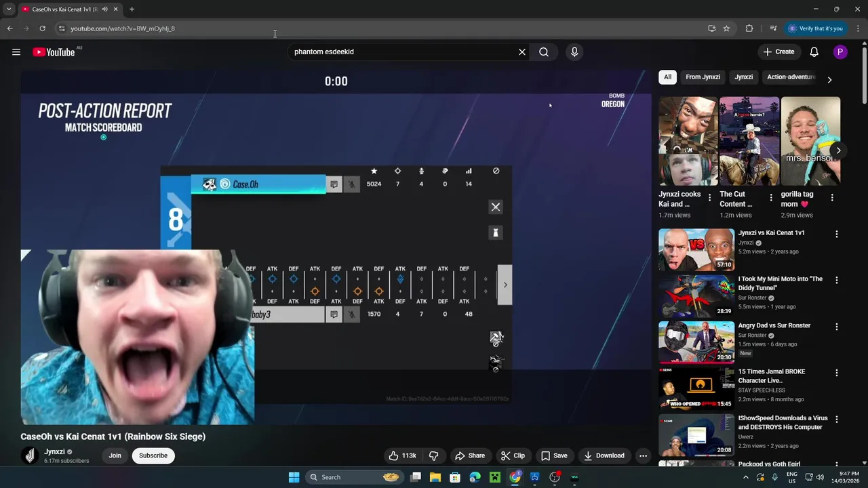Image resolution: width=868 pixels, height=488 pixels.
Task: Open options for 'gorilla tag mom' short
Action: coord(832,198)
